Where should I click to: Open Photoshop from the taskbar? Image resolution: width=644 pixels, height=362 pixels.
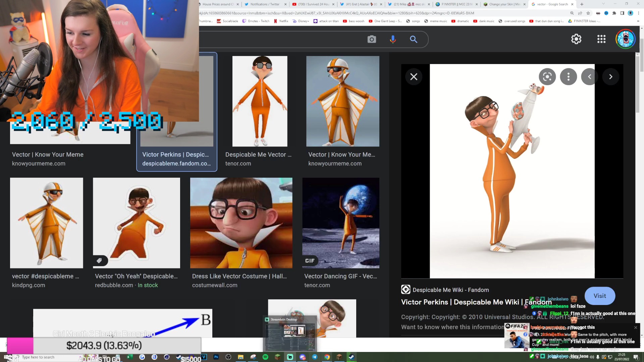(x=216, y=357)
